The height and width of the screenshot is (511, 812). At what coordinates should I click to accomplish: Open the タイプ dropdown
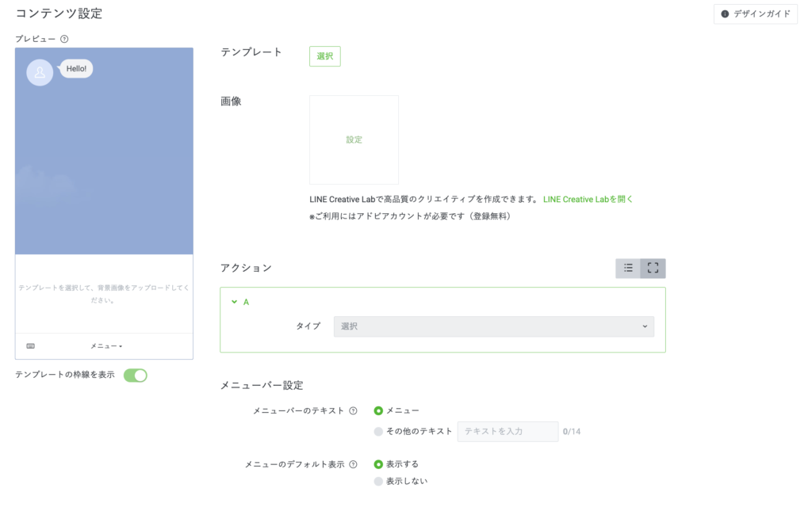[493, 326]
